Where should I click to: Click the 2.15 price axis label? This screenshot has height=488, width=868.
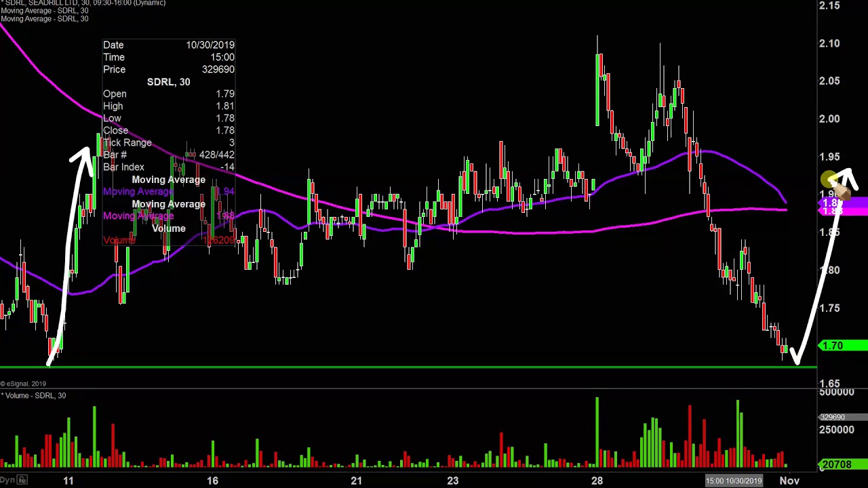point(829,5)
